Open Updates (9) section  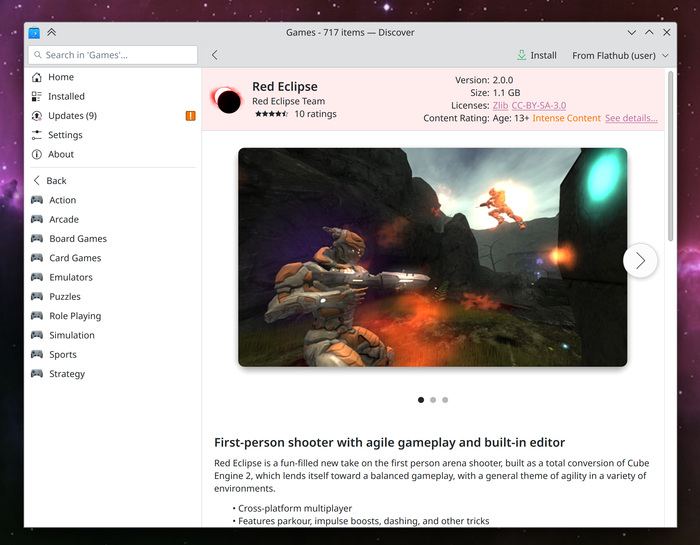pos(72,116)
